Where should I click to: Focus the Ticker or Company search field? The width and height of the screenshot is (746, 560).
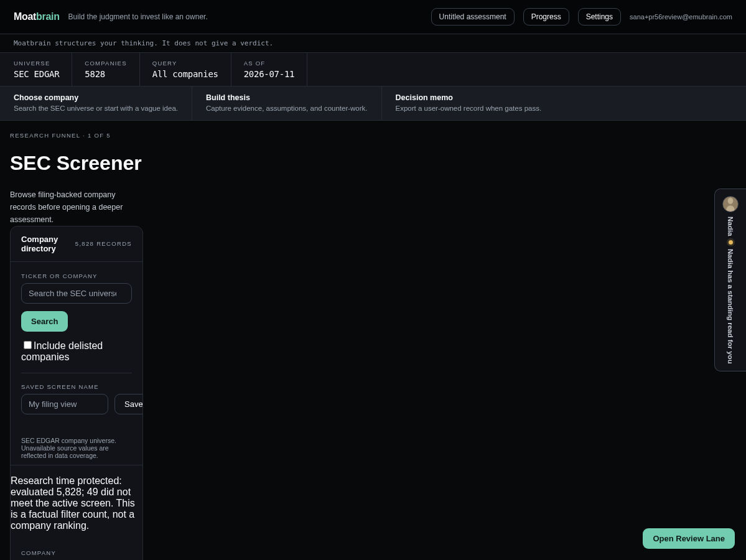[76, 294]
